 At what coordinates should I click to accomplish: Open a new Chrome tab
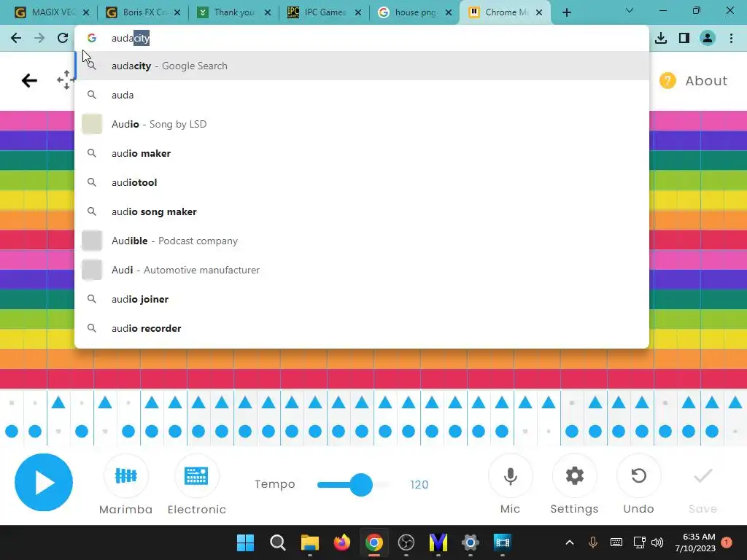pyautogui.click(x=566, y=12)
